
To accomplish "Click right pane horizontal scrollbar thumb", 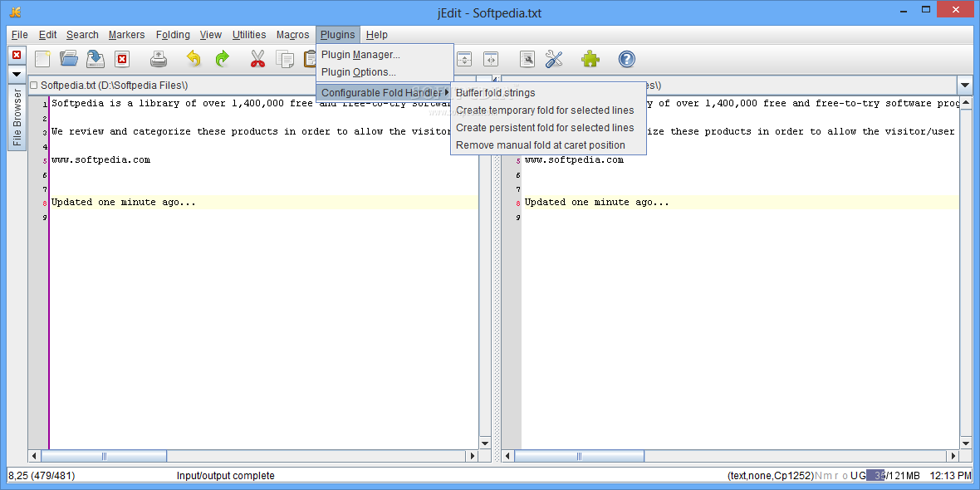I will (x=579, y=456).
